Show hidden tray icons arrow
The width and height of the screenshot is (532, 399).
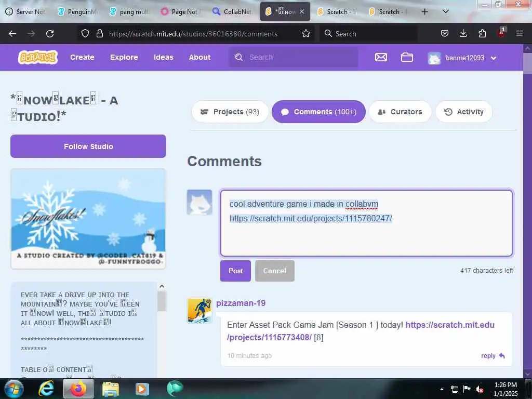[x=442, y=389]
